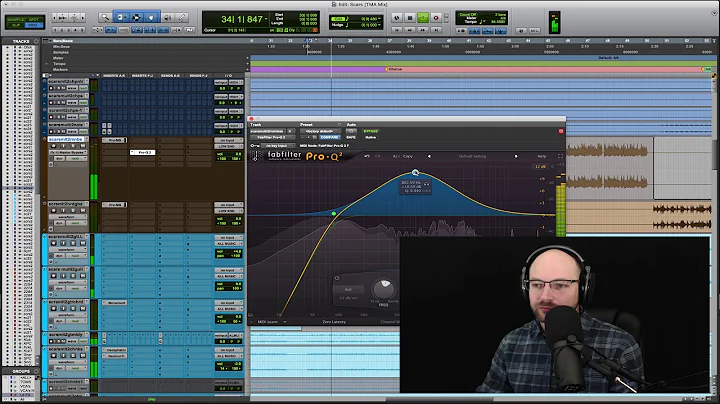Image resolution: width=720 pixels, height=404 pixels.
Task: Click the Record transport button
Action: (x=436, y=18)
